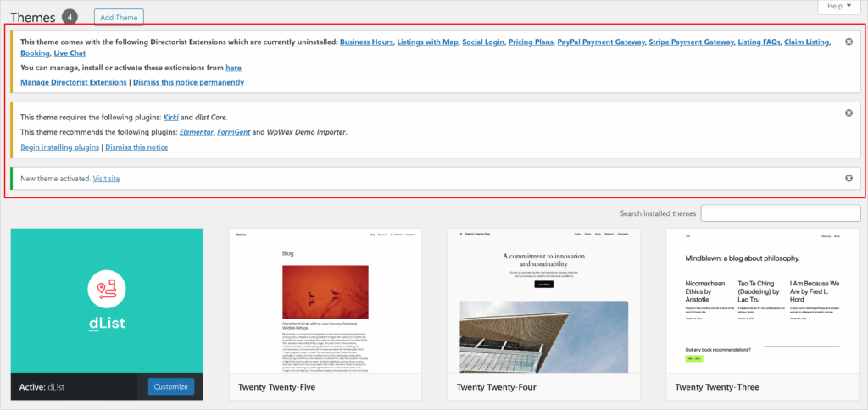Select the Twenty Twenty-Four theme screenshot
Image resolution: width=868 pixels, height=410 pixels.
tap(543, 301)
